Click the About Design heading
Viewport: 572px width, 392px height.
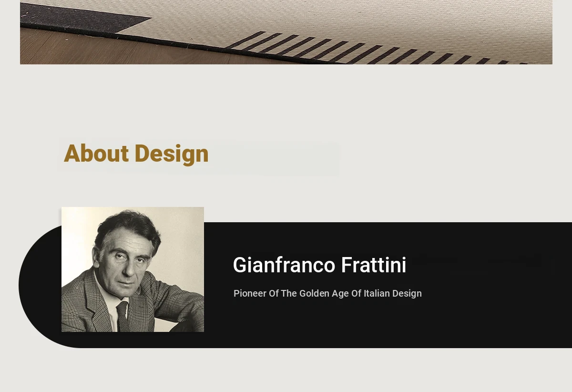click(136, 154)
